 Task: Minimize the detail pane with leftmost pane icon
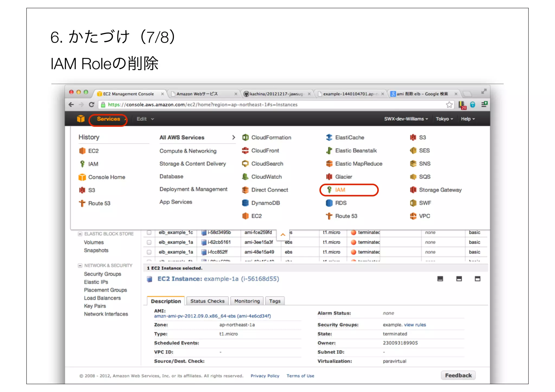coord(440,279)
